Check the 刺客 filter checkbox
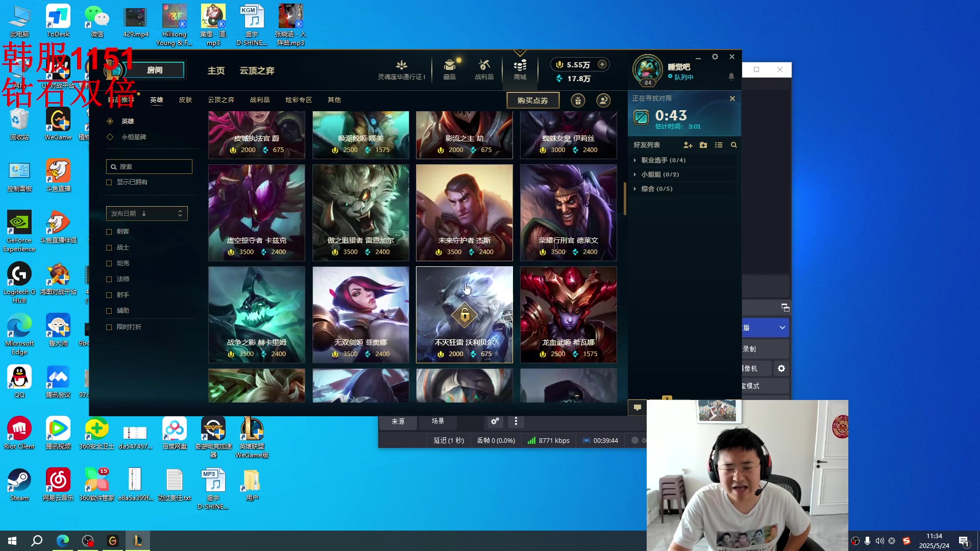The width and height of the screenshot is (980, 551). pyautogui.click(x=109, y=232)
